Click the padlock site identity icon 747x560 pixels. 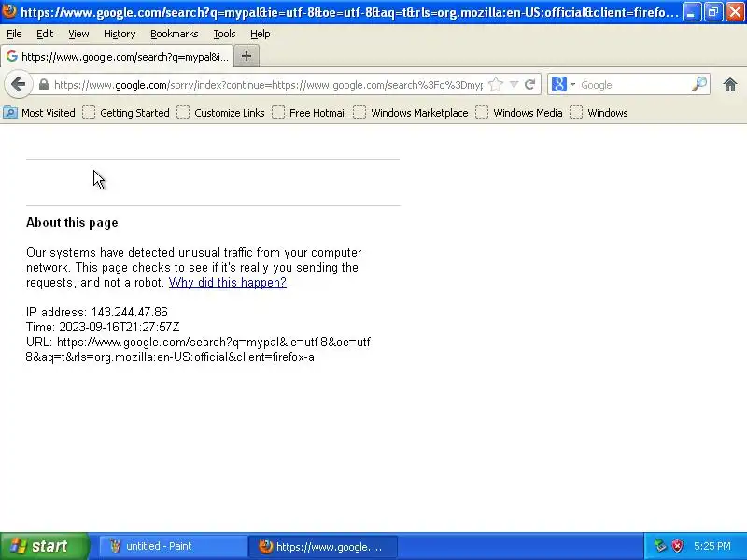tap(44, 85)
